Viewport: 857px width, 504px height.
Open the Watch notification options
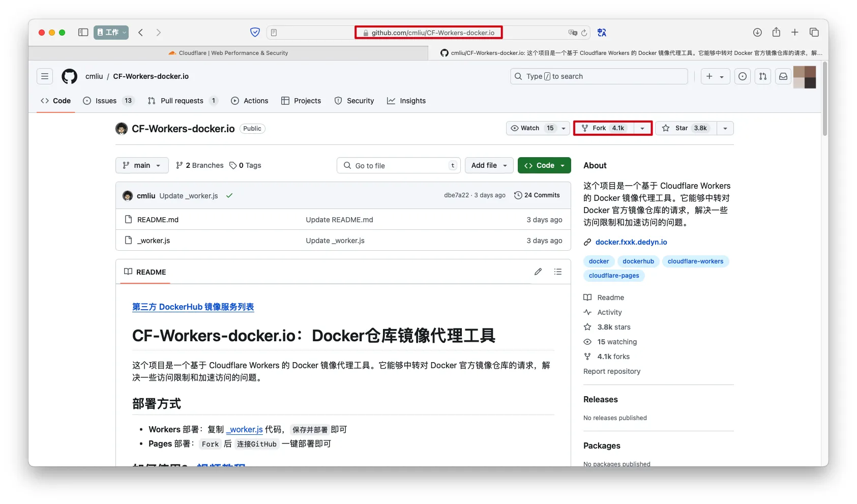(x=538, y=128)
